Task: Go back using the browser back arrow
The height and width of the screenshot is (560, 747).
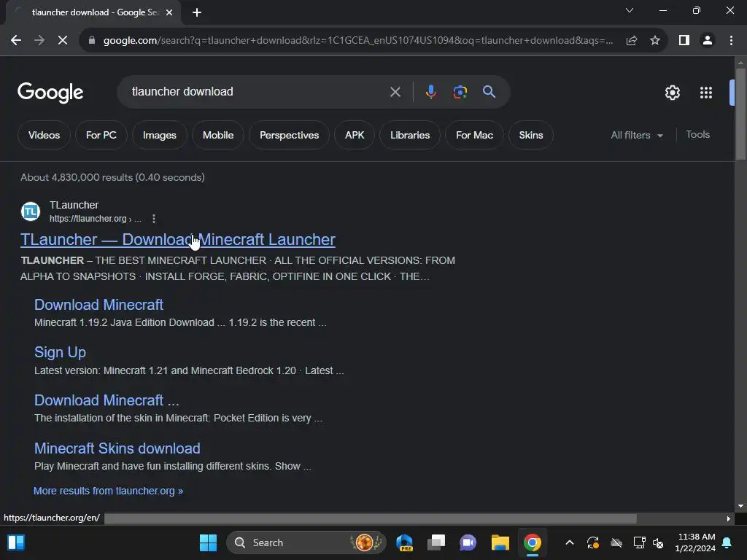Action: 16,41
